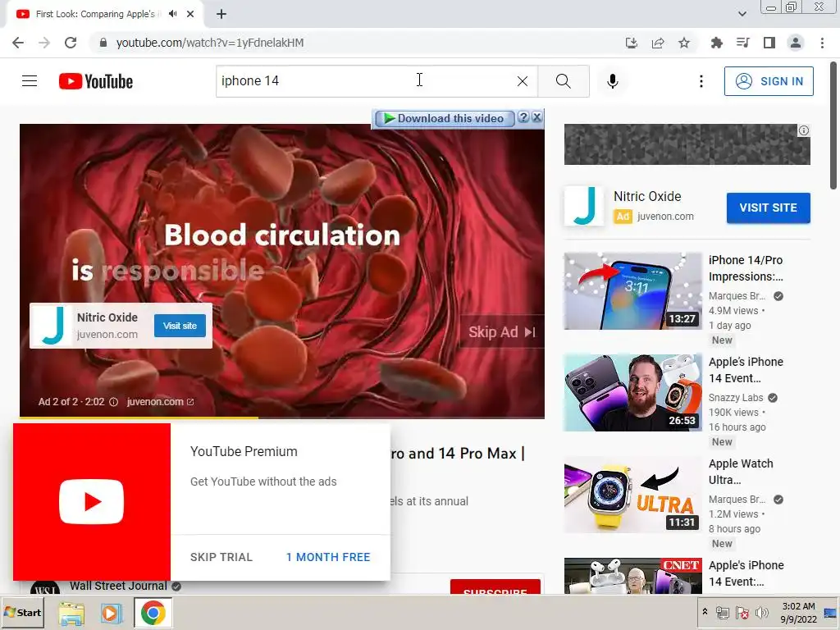Open Apple Watch Ultra video thumbnail
This screenshot has width=840, height=630.
(632, 495)
